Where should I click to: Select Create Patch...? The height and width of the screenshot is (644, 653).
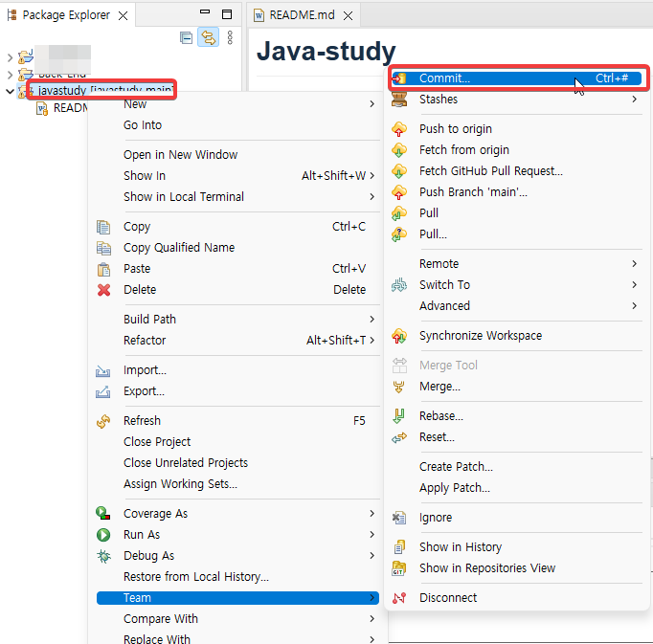pyautogui.click(x=456, y=467)
